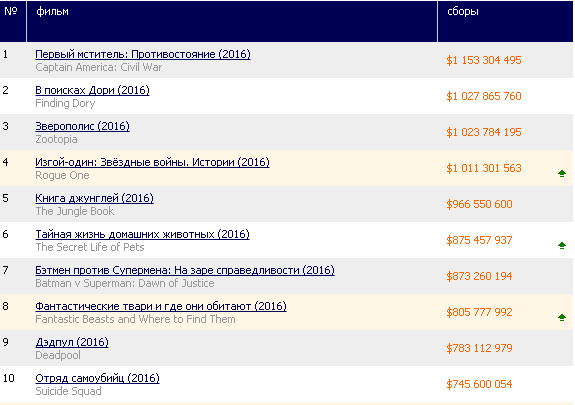The width and height of the screenshot is (575, 405).
Task: Click the фильм column header
Action: pos(52,11)
